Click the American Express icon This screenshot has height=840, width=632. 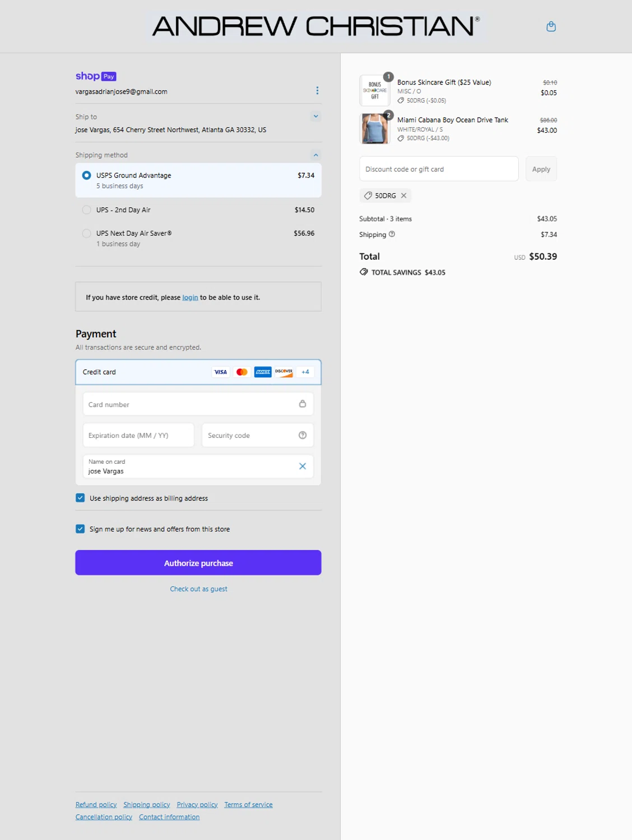tap(263, 372)
